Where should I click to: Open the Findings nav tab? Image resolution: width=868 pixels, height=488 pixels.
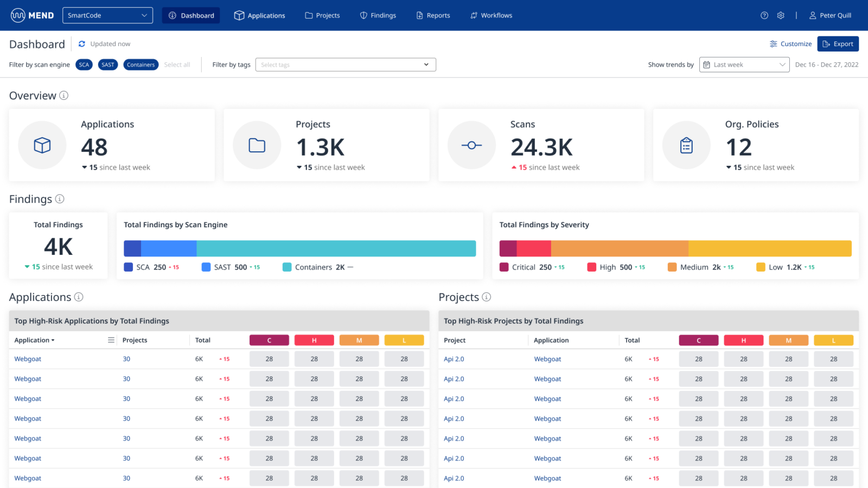pos(378,15)
